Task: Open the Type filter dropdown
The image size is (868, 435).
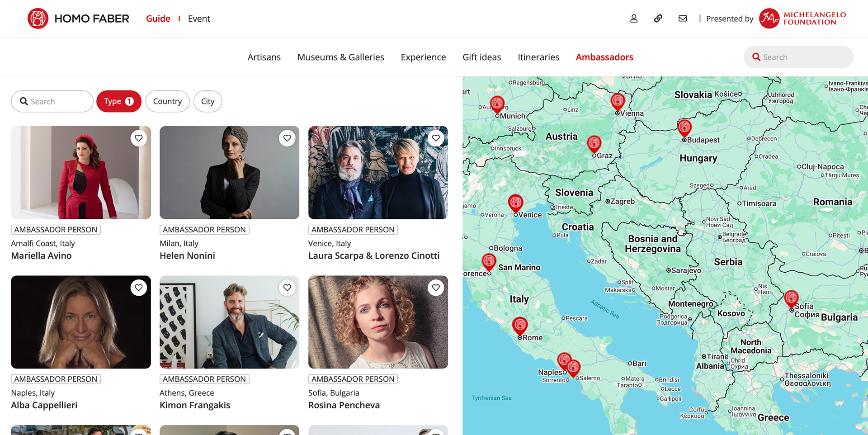Action: [x=118, y=101]
